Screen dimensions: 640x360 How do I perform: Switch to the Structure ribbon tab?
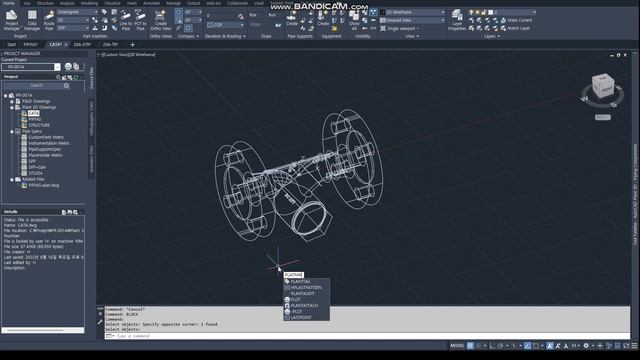coord(45,3)
